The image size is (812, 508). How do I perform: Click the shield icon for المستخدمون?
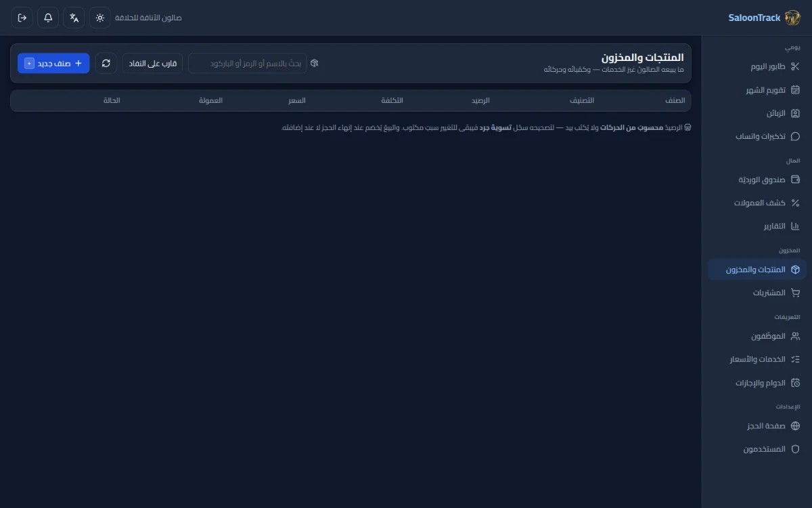pyautogui.click(x=795, y=449)
